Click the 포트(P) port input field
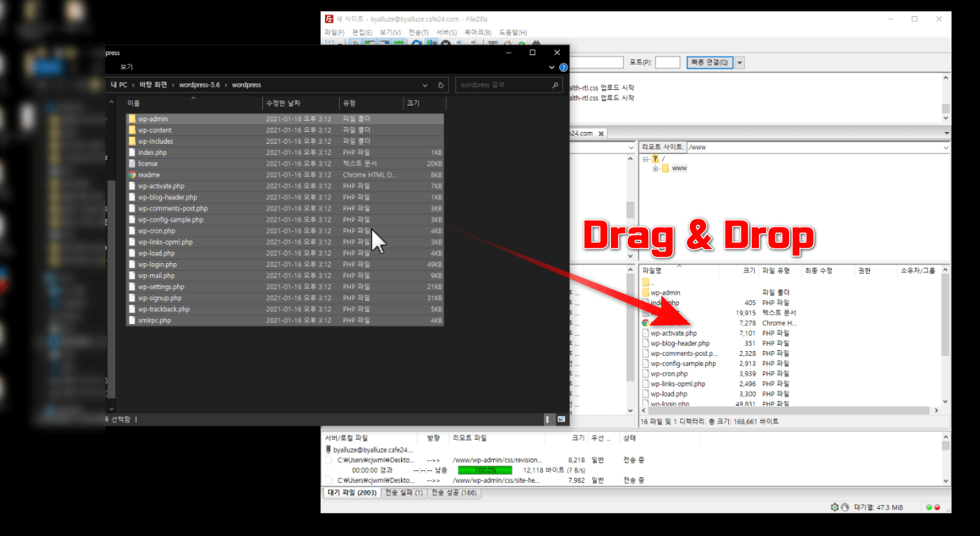The image size is (980, 536). (x=668, y=63)
